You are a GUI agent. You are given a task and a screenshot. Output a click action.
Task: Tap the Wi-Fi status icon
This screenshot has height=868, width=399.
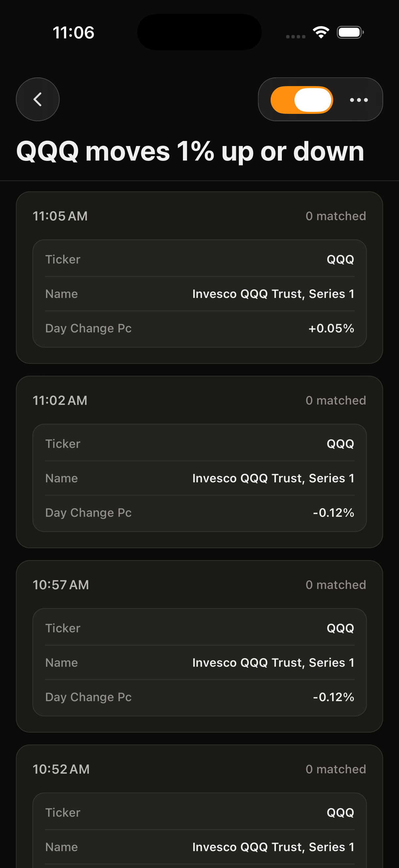(x=321, y=32)
